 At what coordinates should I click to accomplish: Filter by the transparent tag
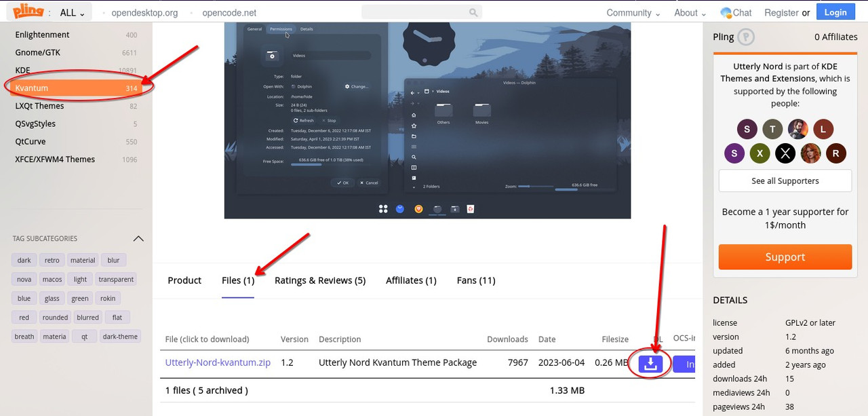(x=116, y=279)
